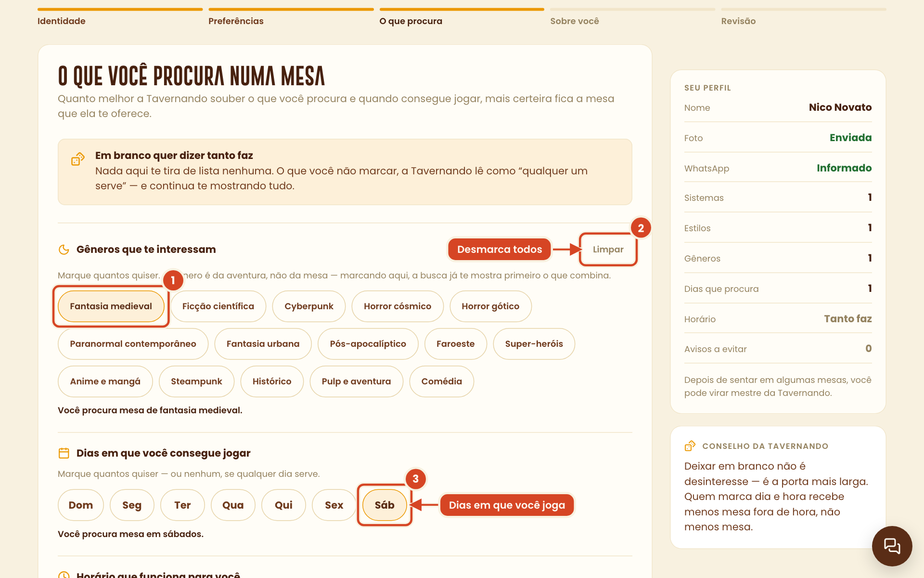
Task: Click the dice icon in the info banner
Action: point(78,158)
